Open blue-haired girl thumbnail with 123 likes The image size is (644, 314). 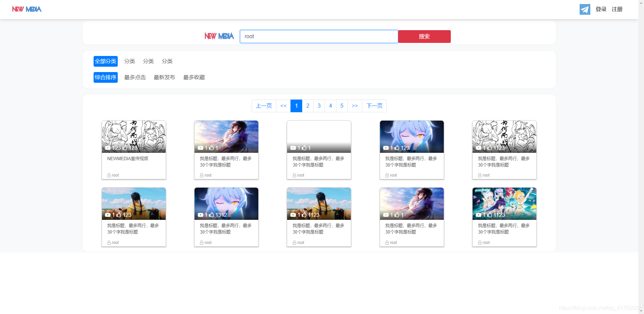click(x=412, y=137)
